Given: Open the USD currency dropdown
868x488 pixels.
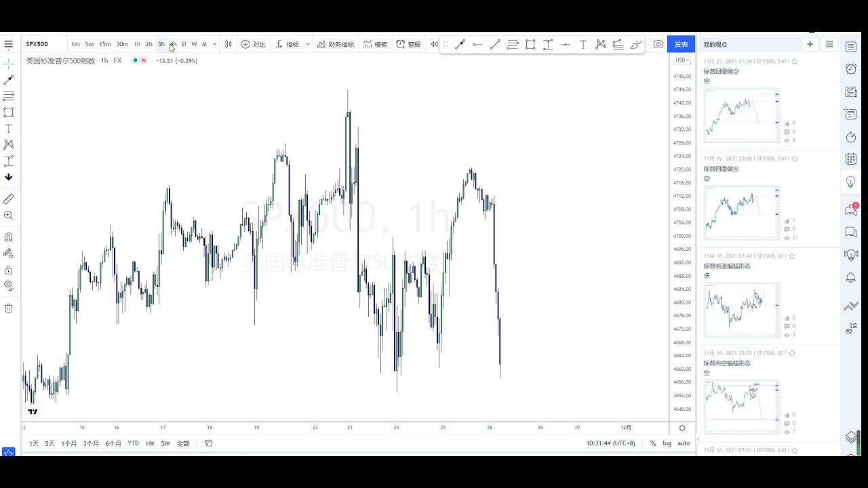Looking at the screenshot, I should [682, 60].
